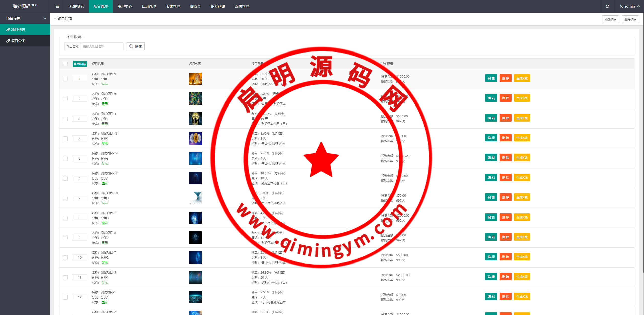Screen dimensions: 644x315
Task: Click the magnifier search button
Action: coord(135,46)
